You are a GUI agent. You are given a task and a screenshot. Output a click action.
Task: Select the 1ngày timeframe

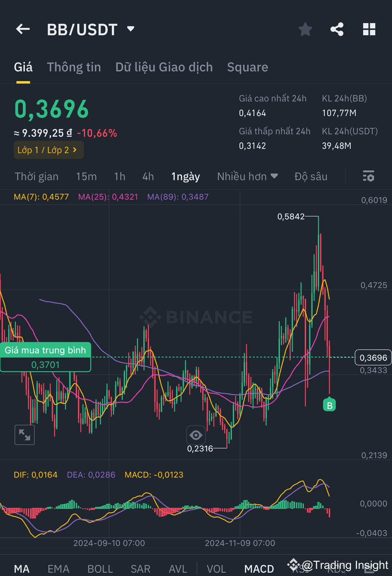186,177
